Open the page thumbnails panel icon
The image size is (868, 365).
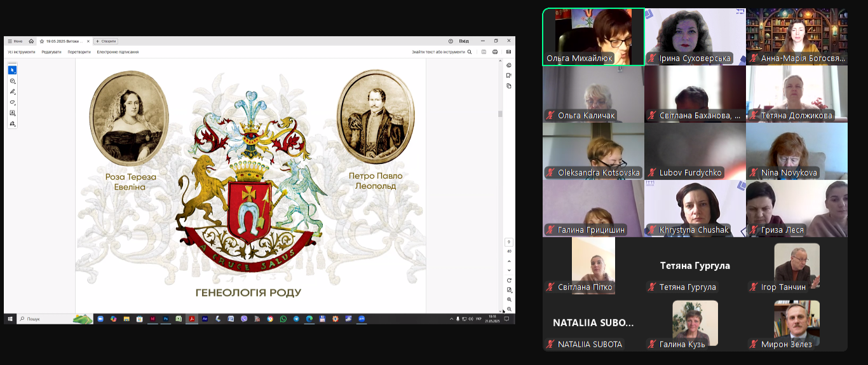[x=509, y=86]
